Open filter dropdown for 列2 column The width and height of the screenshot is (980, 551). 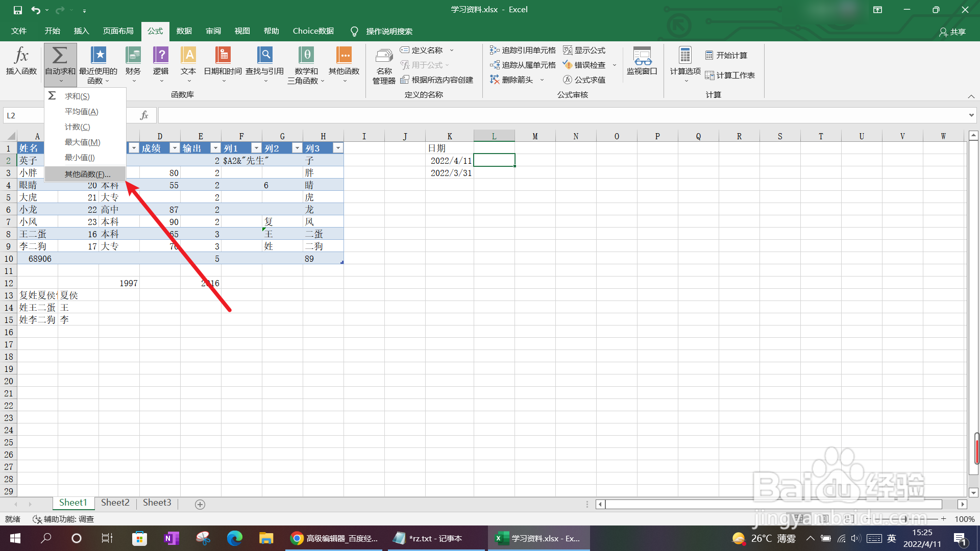(x=297, y=148)
